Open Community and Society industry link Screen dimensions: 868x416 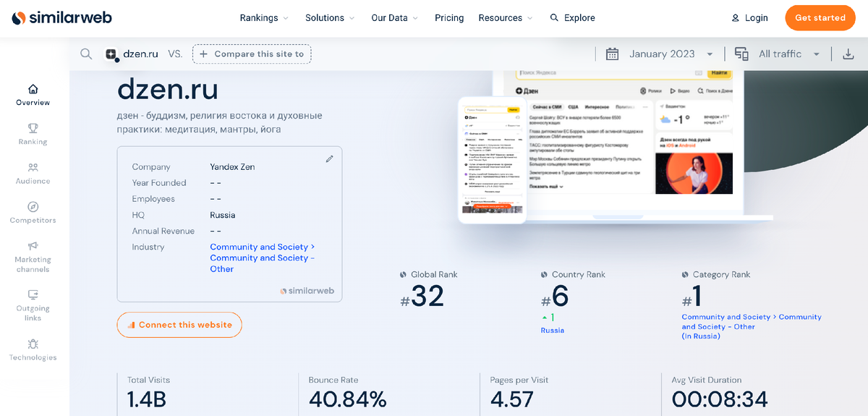click(x=263, y=258)
